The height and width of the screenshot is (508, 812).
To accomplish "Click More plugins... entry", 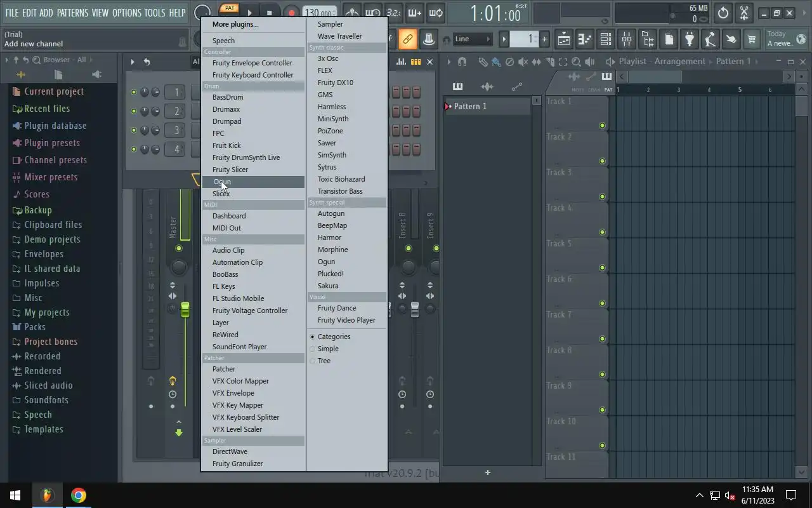I will click(235, 24).
